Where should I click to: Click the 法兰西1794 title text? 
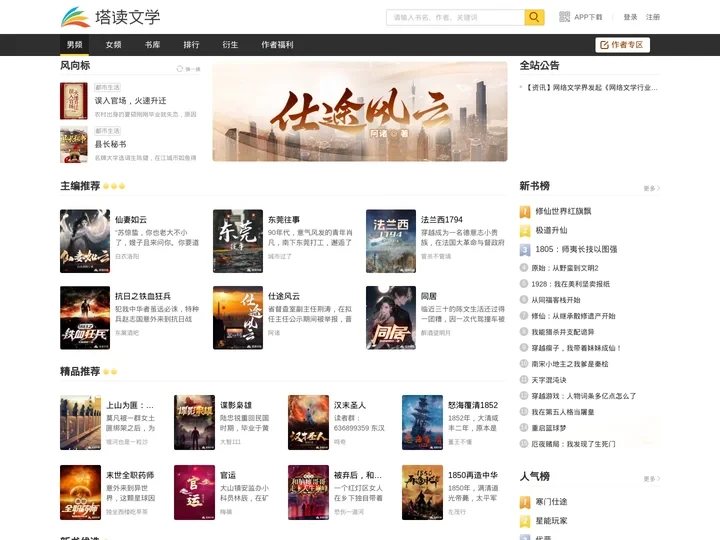coord(442,219)
